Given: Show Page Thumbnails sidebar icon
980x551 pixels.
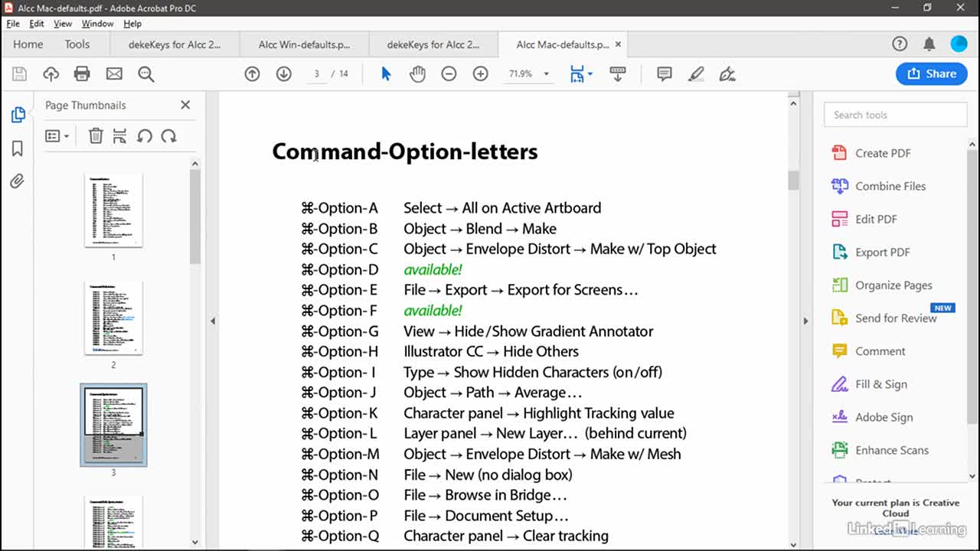Looking at the screenshot, I should (18, 115).
